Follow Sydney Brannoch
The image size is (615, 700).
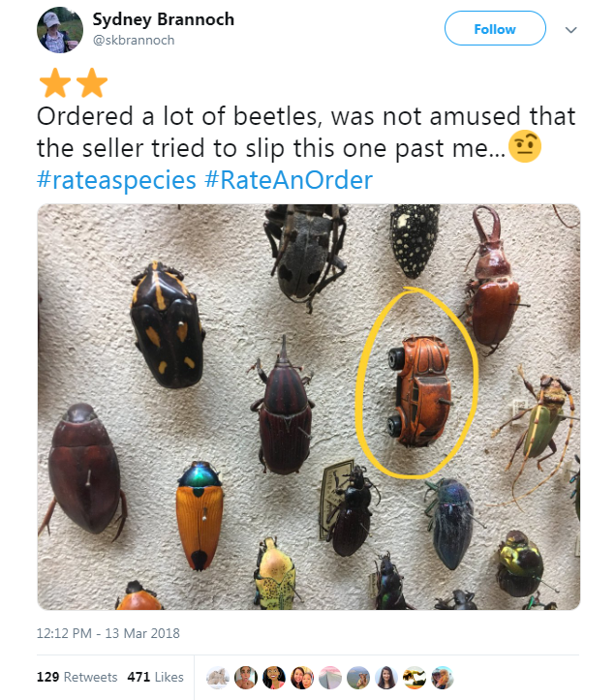494,30
